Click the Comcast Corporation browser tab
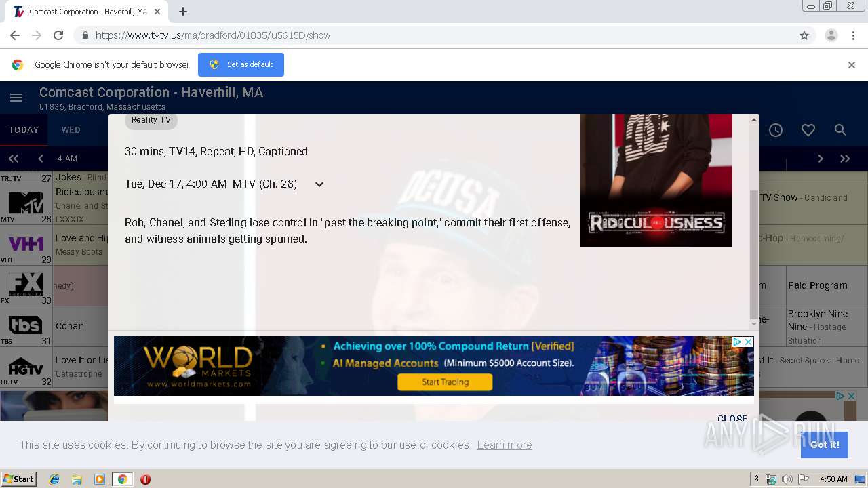This screenshot has height=488, width=868. tap(87, 12)
